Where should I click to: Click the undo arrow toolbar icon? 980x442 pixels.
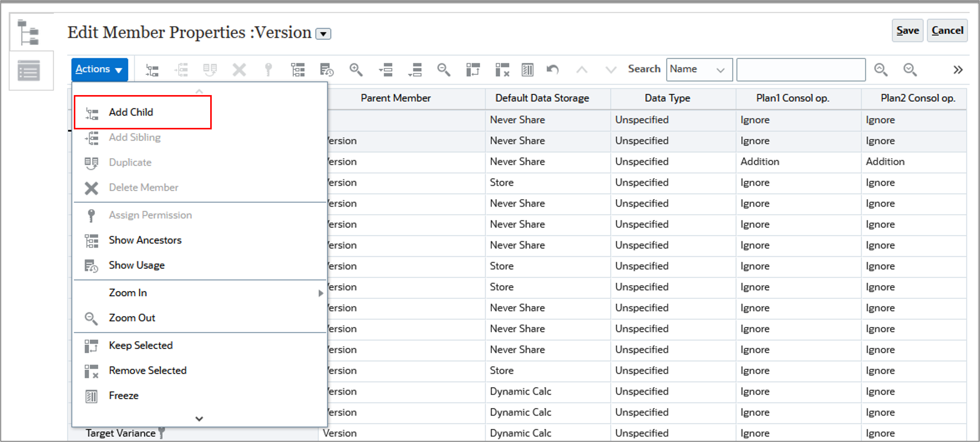click(552, 70)
